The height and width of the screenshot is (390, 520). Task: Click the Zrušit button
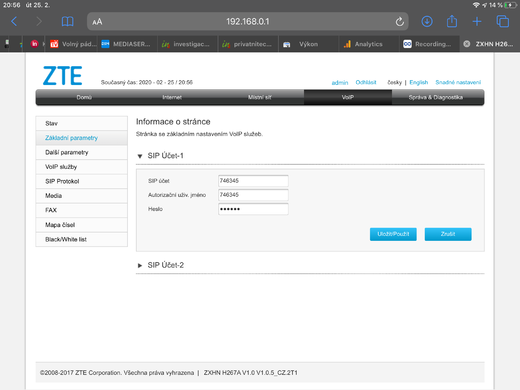[x=448, y=234]
